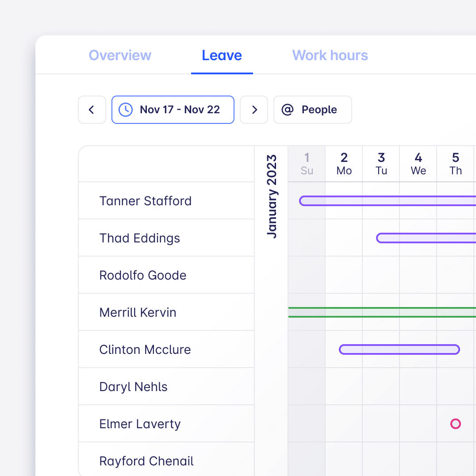Select the Leave tab
The width and height of the screenshot is (476, 476).
click(222, 55)
